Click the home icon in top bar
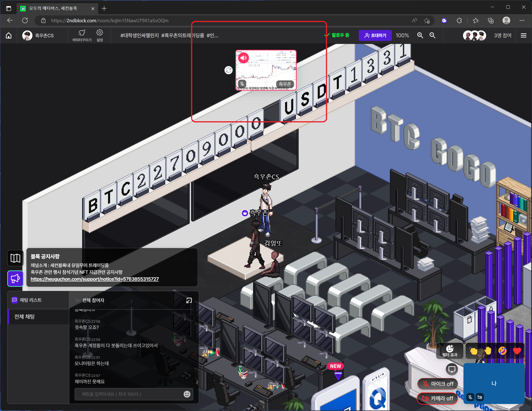Screen dimensions: 532x411 (x=9, y=36)
